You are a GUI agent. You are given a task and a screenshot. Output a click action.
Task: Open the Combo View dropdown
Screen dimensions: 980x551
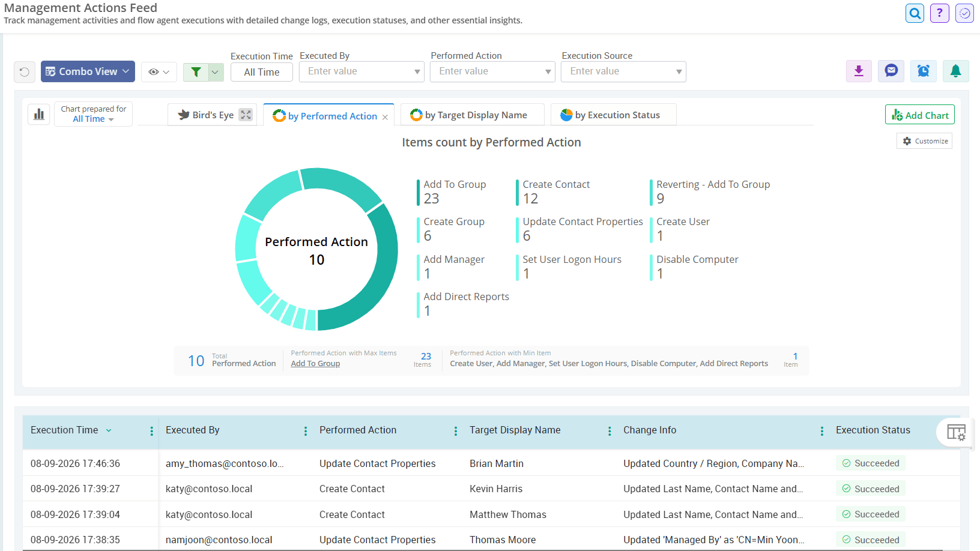88,71
